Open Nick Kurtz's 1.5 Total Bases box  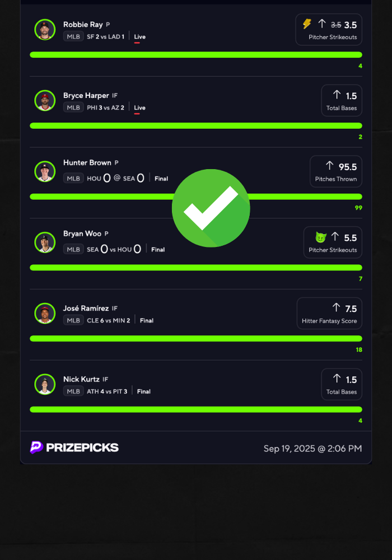pyautogui.click(x=342, y=384)
